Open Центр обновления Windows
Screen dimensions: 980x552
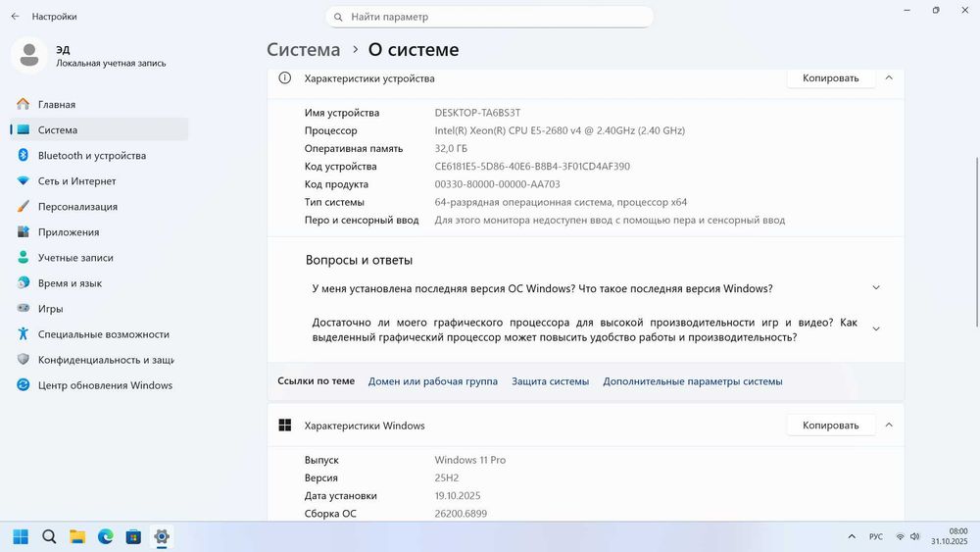tap(99, 385)
